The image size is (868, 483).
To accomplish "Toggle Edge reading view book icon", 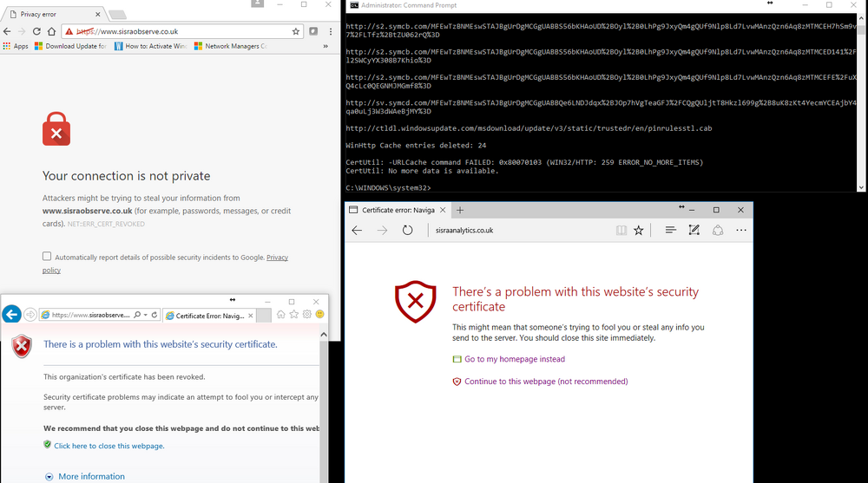I will tap(621, 230).
